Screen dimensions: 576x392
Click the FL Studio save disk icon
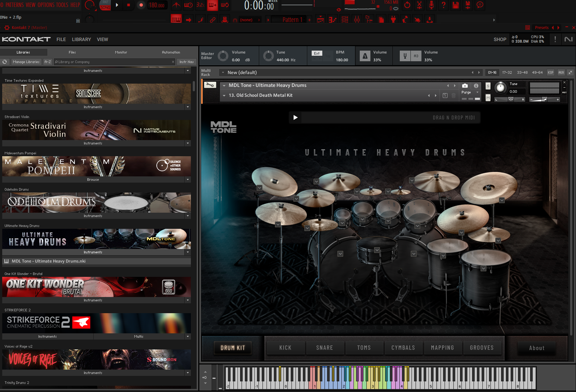pyautogui.click(x=456, y=5)
